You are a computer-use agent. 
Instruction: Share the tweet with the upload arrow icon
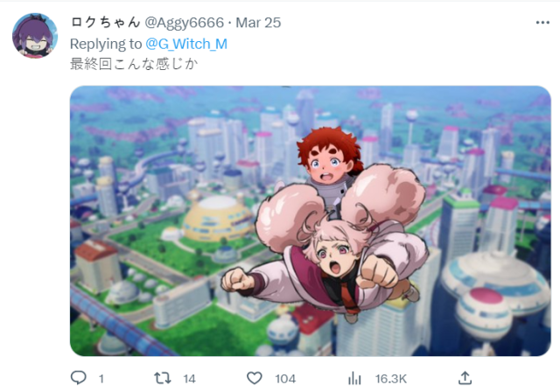point(465,378)
